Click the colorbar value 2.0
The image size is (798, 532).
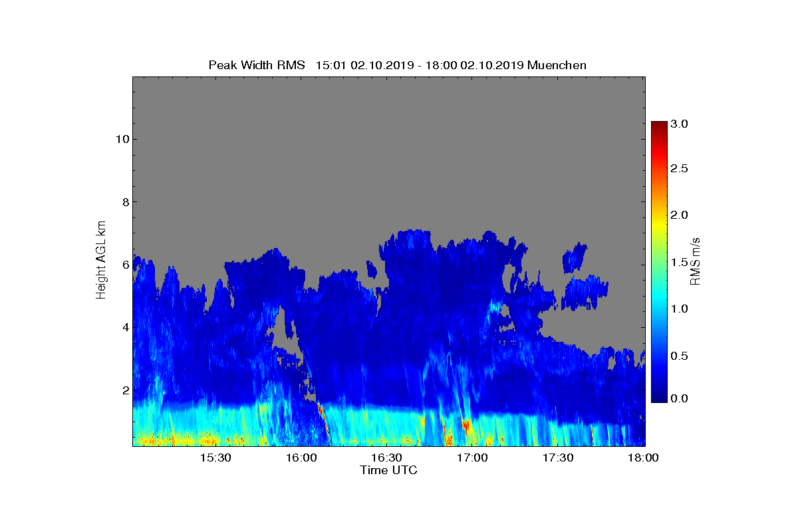pyautogui.click(x=680, y=215)
